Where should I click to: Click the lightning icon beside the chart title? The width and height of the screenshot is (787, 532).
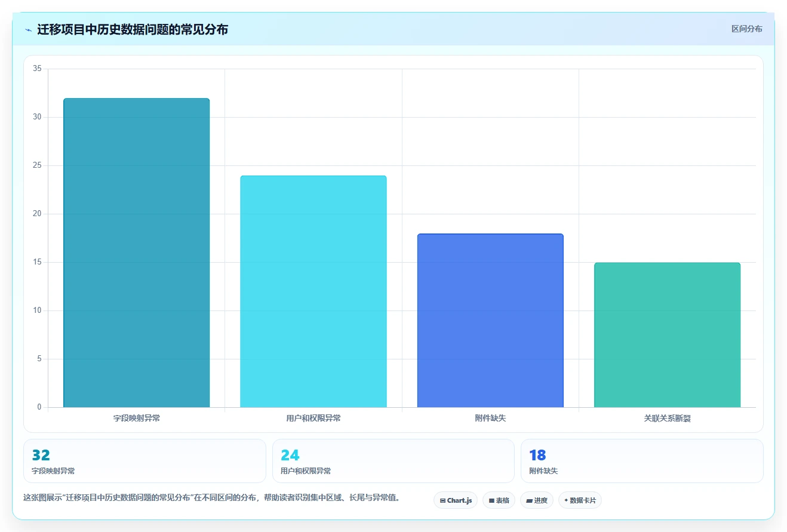[28, 29]
